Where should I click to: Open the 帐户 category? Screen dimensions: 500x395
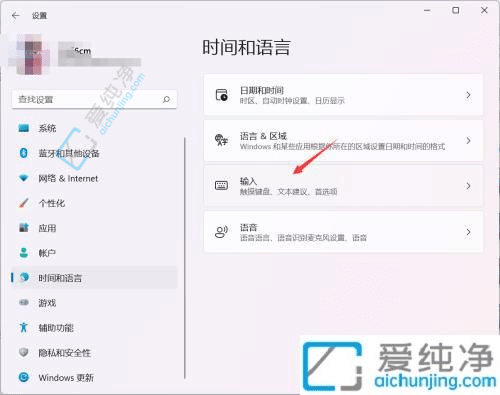point(94,253)
